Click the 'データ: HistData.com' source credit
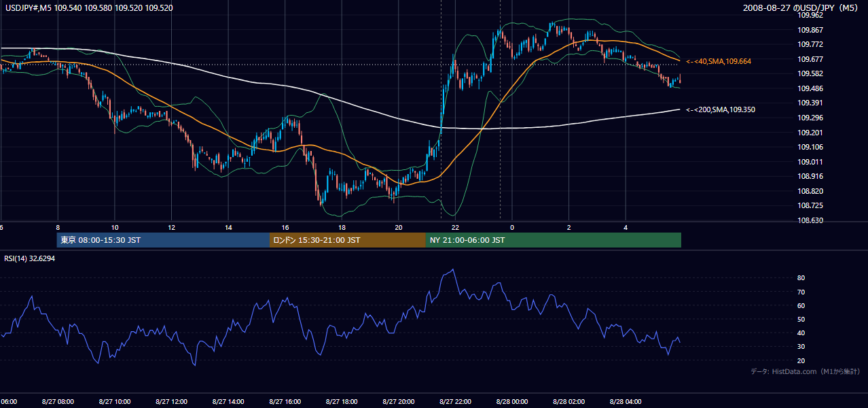The image size is (868, 408). [806, 371]
